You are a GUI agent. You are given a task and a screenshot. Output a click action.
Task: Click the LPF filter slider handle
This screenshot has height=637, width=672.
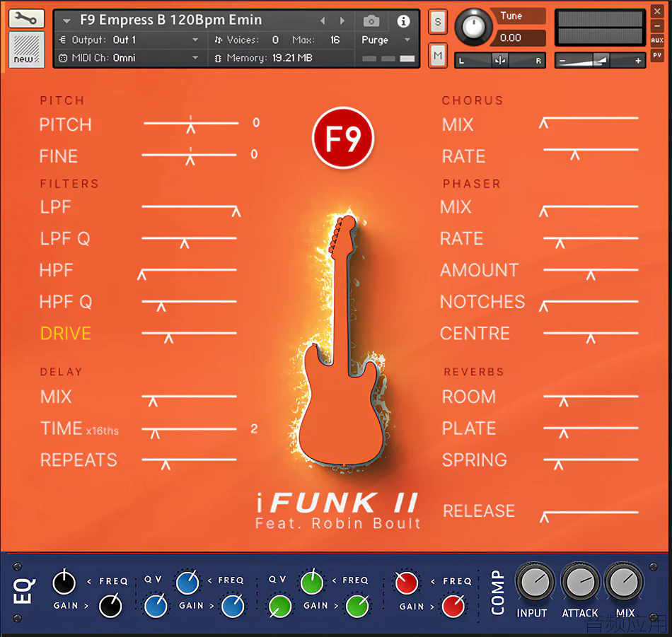pyautogui.click(x=236, y=211)
